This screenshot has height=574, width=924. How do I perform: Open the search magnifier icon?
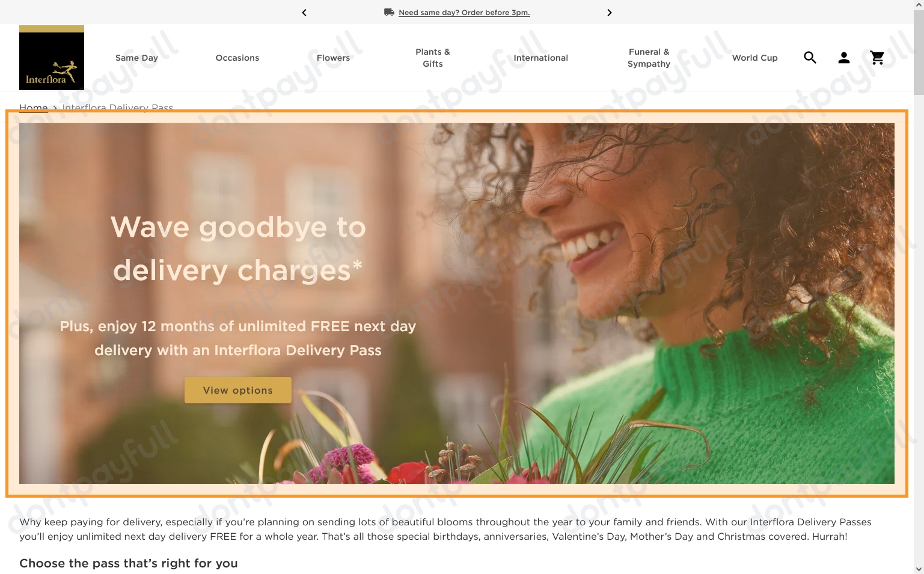pyautogui.click(x=810, y=58)
